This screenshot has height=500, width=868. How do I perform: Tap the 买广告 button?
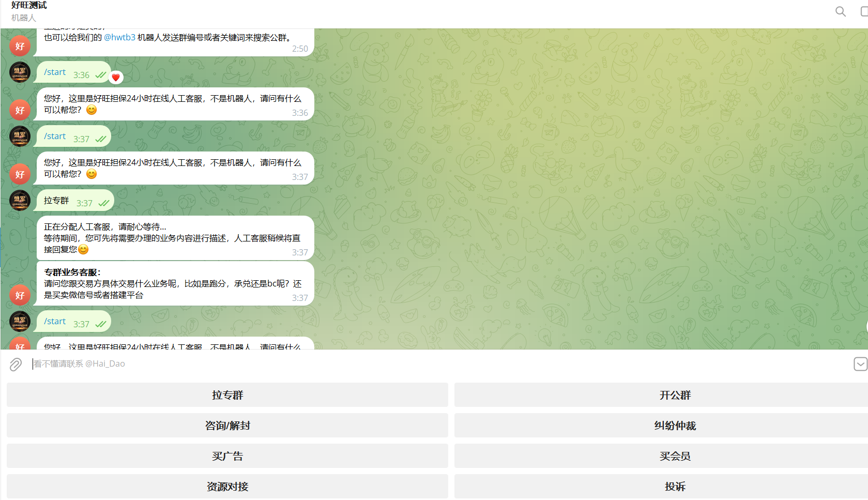coord(227,456)
